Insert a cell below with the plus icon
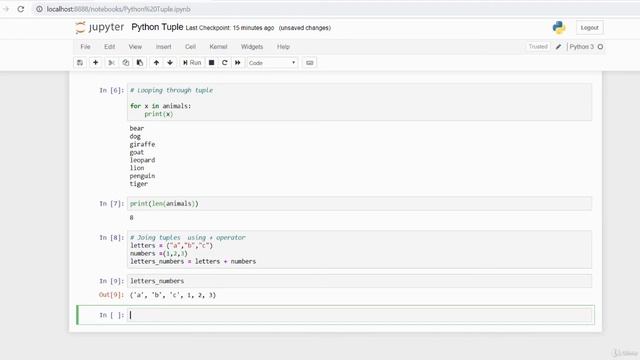 [x=96, y=63]
